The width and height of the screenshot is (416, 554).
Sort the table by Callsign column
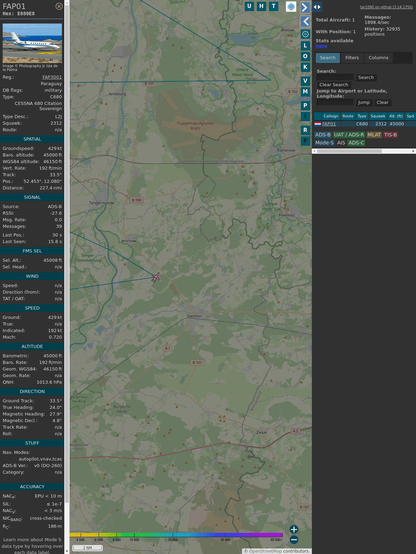[331, 116]
